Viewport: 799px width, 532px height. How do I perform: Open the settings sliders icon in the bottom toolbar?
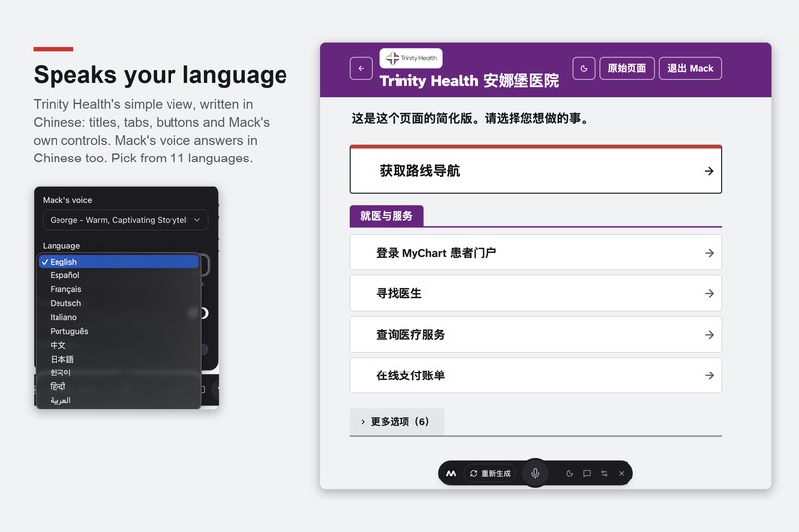[604, 473]
